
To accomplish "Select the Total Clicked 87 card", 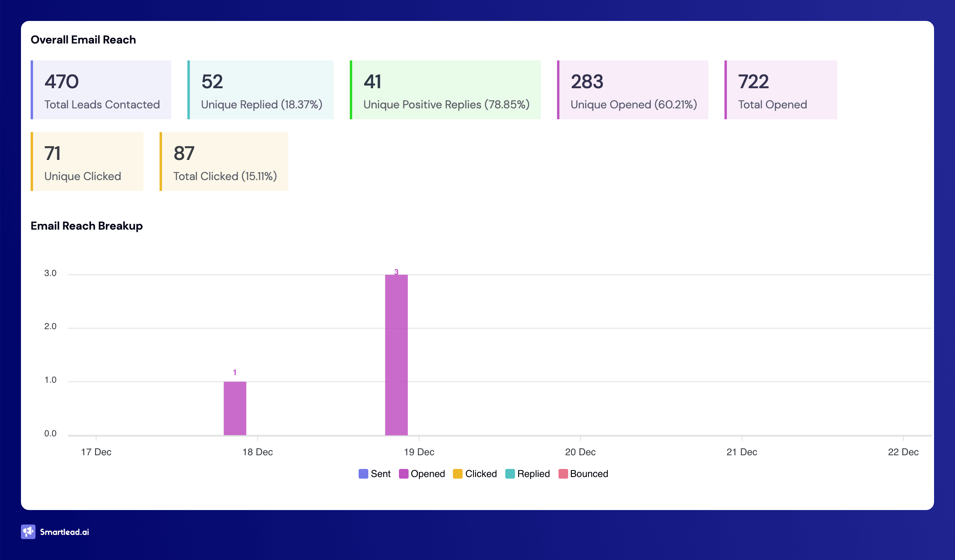I will pyautogui.click(x=224, y=162).
